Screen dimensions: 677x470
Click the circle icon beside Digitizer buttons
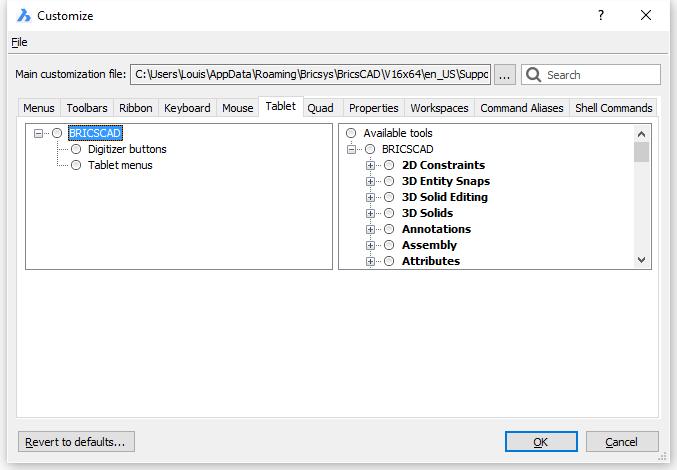76,149
